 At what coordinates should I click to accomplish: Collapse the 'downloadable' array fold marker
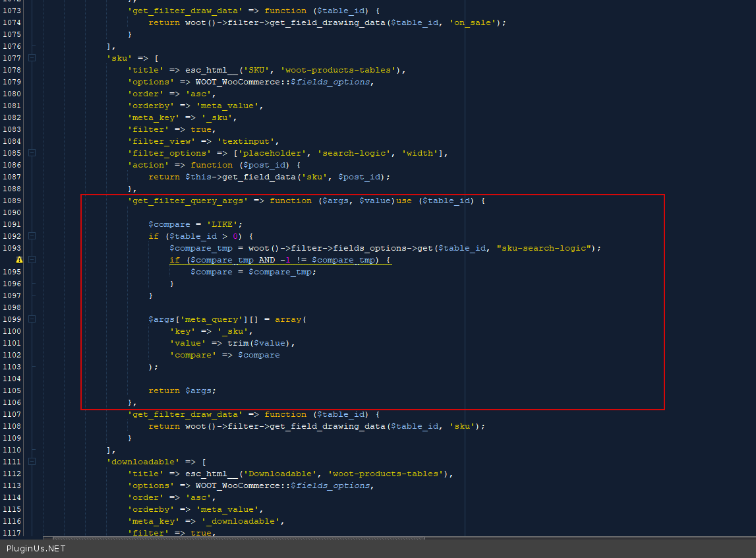pyautogui.click(x=32, y=462)
